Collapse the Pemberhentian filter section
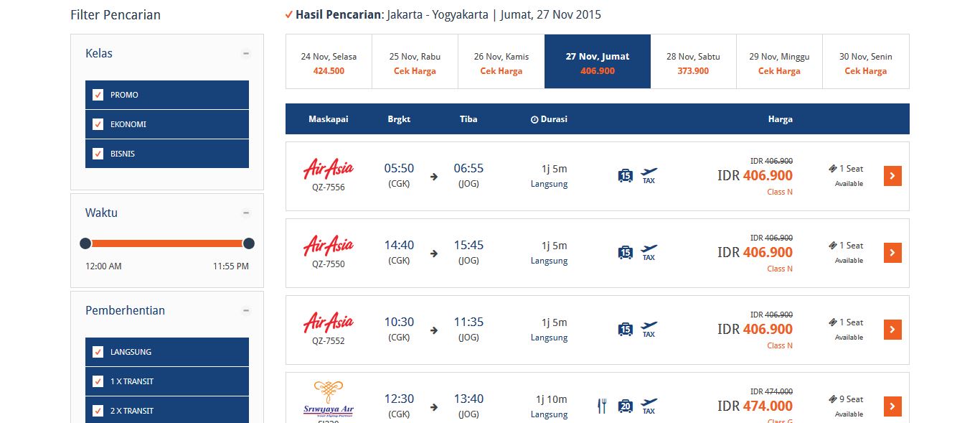This screenshot has height=423, width=980. (x=246, y=311)
